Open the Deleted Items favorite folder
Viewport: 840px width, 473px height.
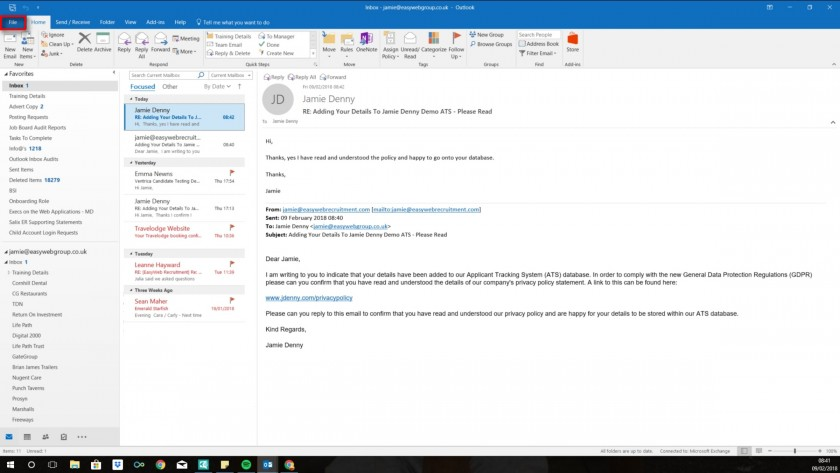[34, 180]
